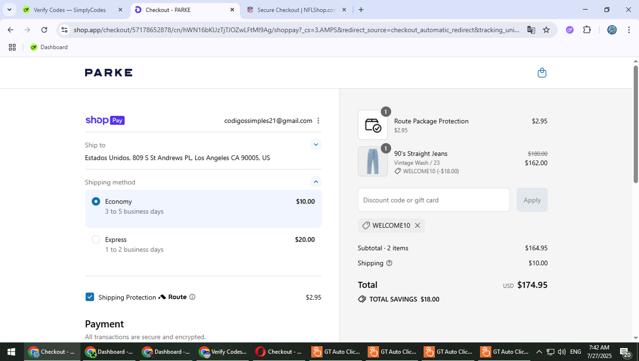Open Opera Checkout taskbar window
Image resolution: width=639 pixels, height=361 pixels.
coord(279,352)
